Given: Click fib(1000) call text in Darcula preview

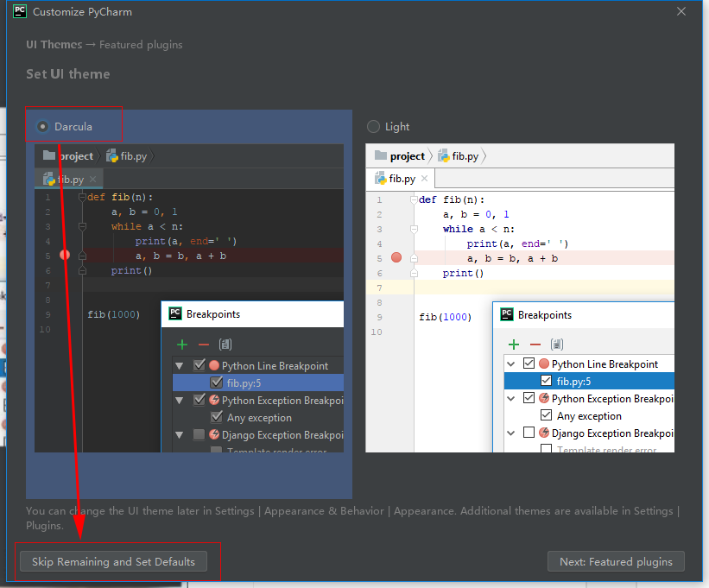Looking at the screenshot, I should (114, 314).
